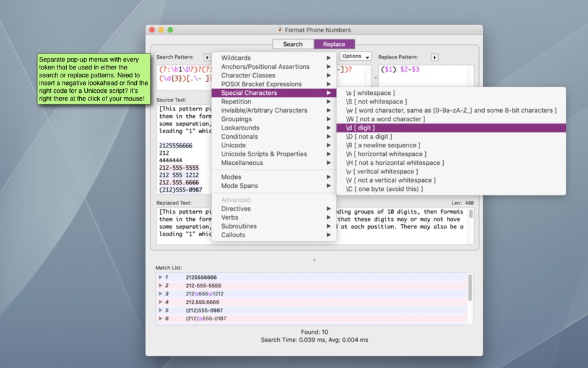Expand match 3 row 212\s555\s1212

(x=160, y=294)
